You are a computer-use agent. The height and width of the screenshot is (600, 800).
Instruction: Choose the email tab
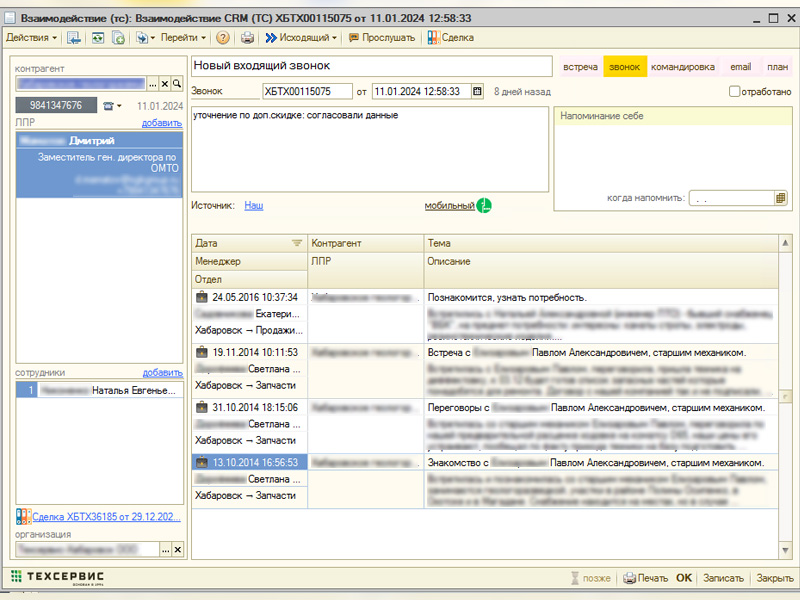pyautogui.click(x=740, y=67)
